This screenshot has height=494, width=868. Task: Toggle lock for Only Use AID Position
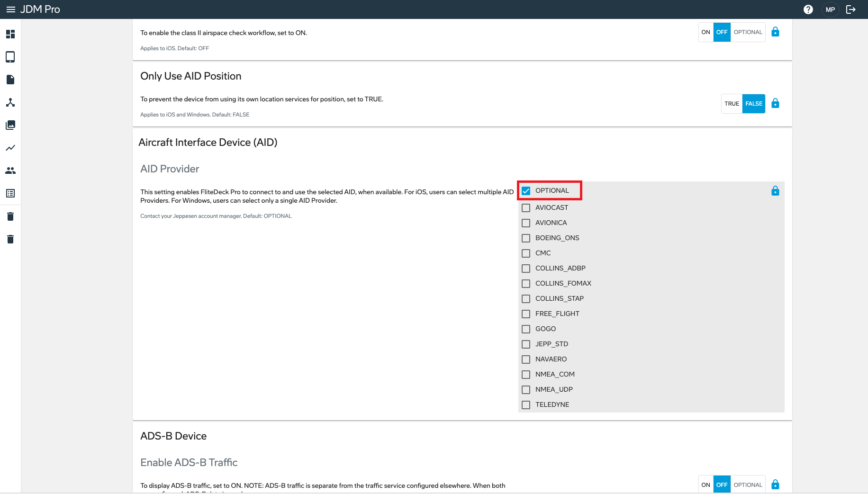click(775, 103)
